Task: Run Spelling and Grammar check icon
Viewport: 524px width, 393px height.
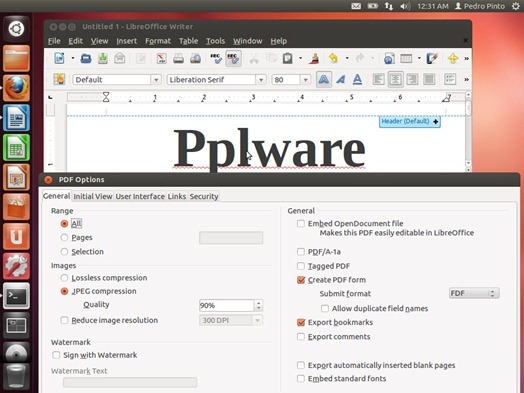Action: 216,58
